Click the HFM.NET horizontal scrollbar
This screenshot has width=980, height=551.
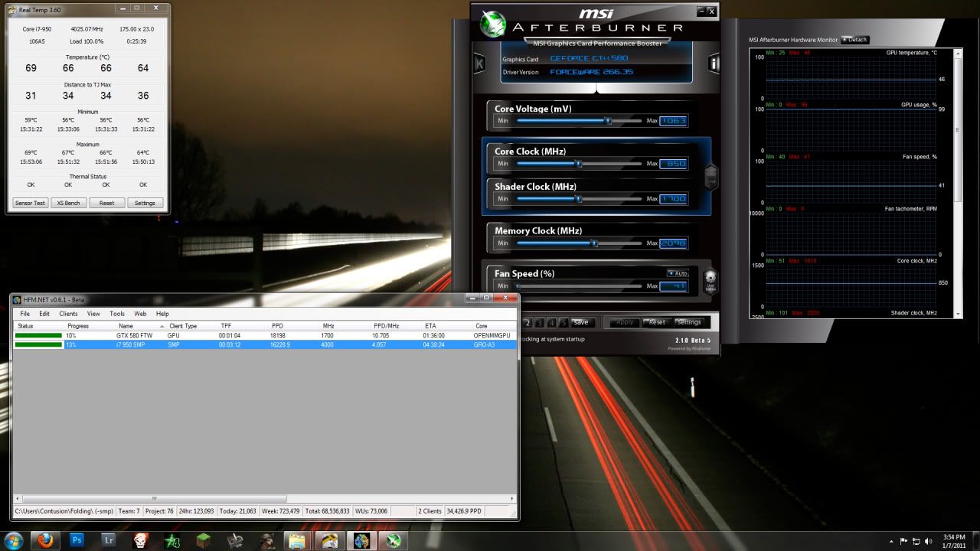coord(265,498)
